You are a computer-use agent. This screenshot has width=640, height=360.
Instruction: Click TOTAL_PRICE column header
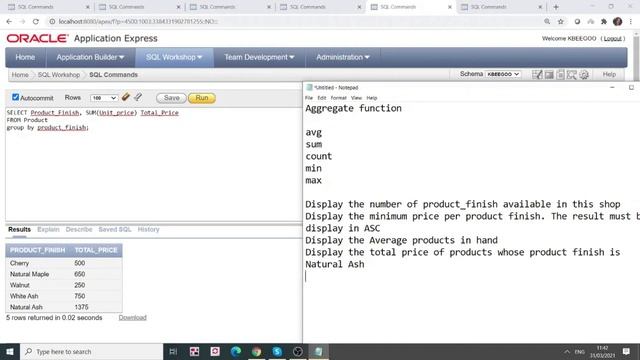pos(96,250)
